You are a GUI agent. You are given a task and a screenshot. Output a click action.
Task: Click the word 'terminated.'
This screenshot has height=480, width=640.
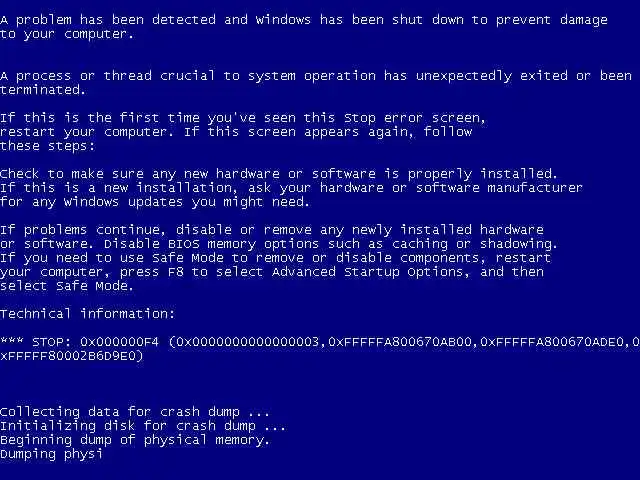43,90
